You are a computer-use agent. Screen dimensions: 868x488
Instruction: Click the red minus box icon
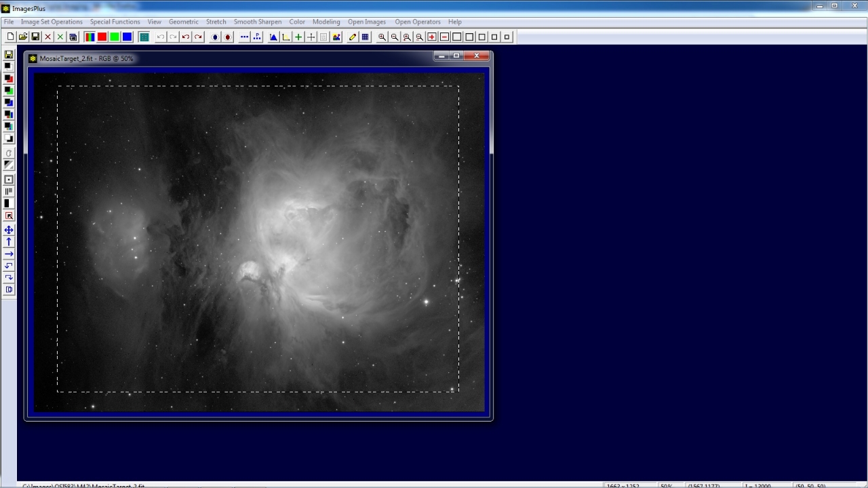coord(444,37)
